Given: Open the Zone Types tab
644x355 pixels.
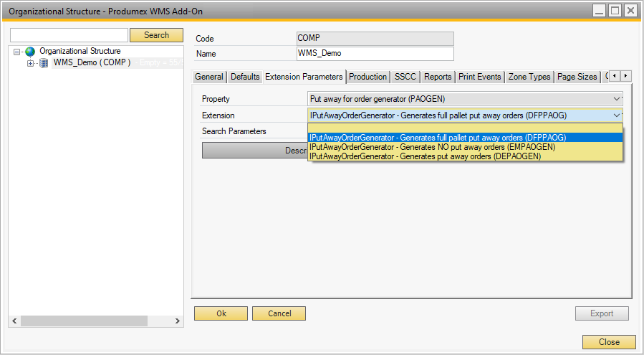Looking at the screenshot, I should tap(529, 77).
